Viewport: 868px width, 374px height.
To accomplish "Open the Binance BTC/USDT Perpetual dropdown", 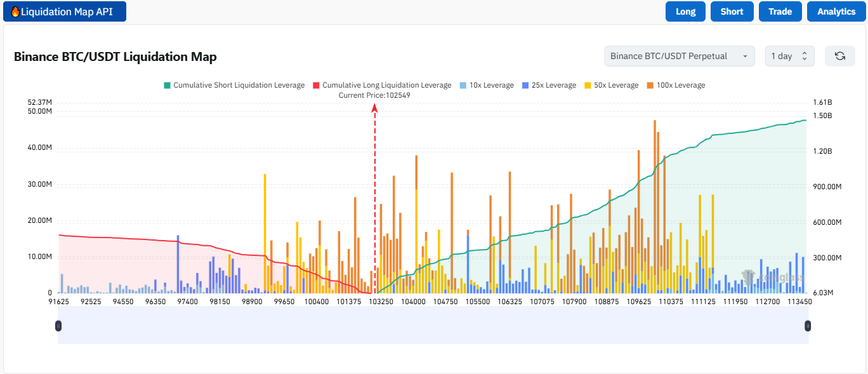I will coord(680,56).
